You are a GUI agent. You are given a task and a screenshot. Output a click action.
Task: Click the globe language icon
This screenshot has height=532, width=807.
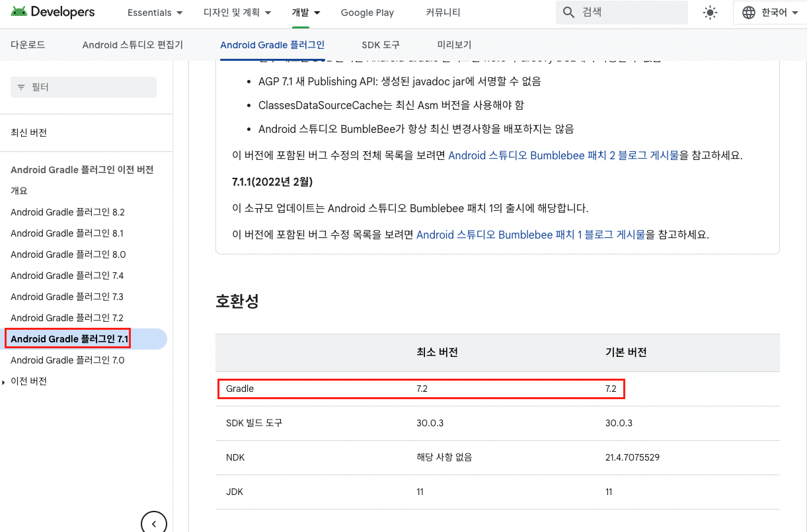tap(749, 13)
